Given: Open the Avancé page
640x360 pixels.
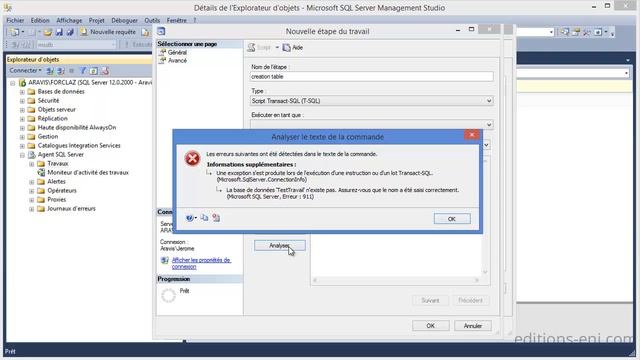Looking at the screenshot, I should (x=177, y=60).
